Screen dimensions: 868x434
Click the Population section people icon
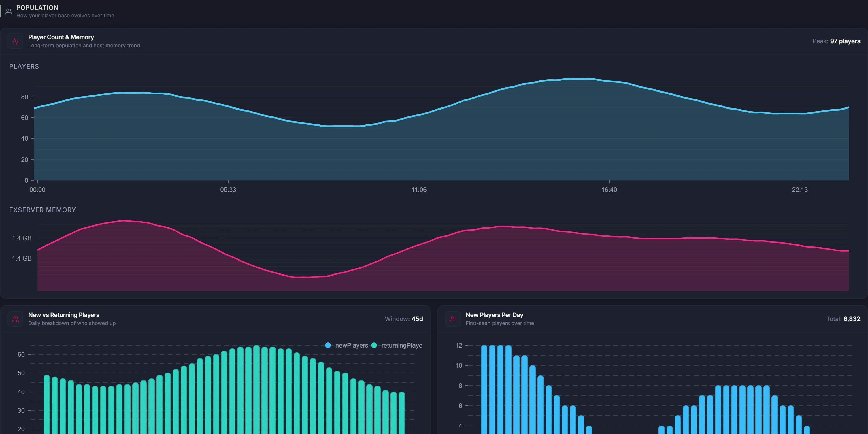click(9, 12)
